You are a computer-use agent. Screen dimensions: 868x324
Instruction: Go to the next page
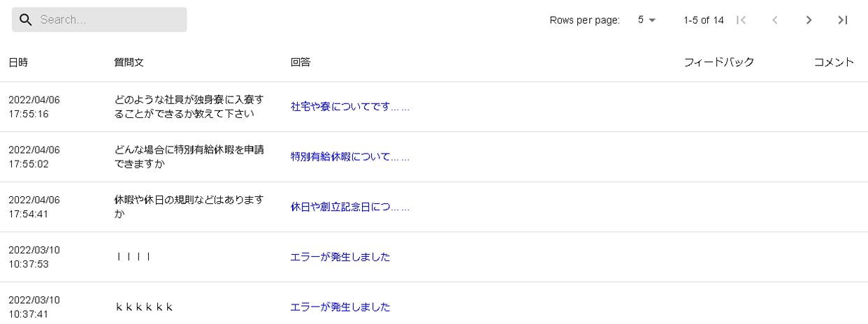pos(809,20)
